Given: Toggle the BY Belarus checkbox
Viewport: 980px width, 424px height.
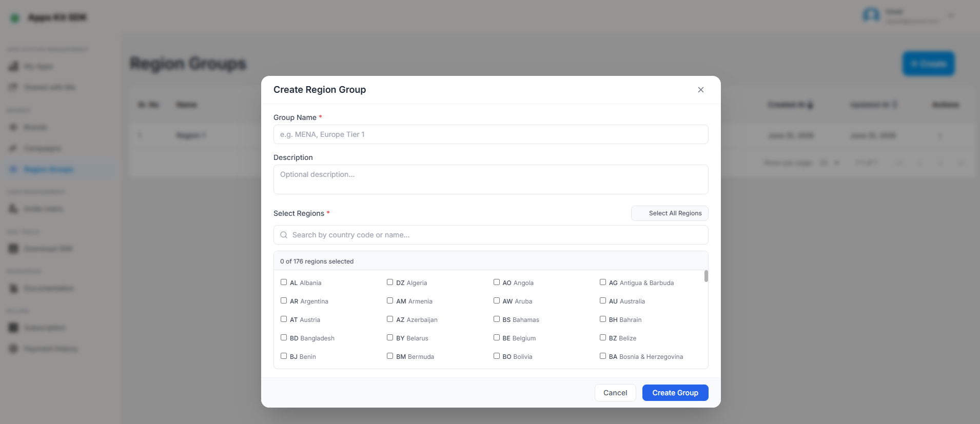Looking at the screenshot, I should [x=390, y=337].
